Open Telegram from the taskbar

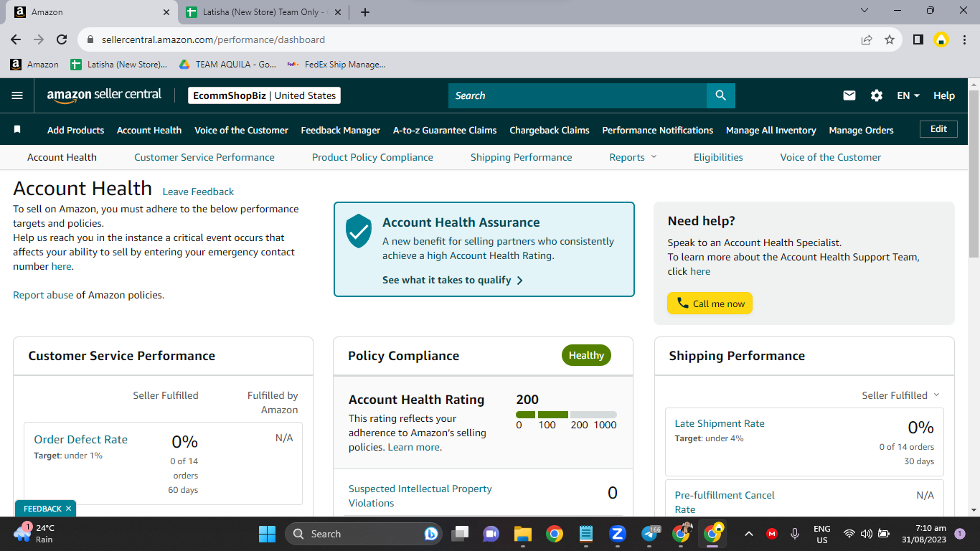click(x=651, y=534)
